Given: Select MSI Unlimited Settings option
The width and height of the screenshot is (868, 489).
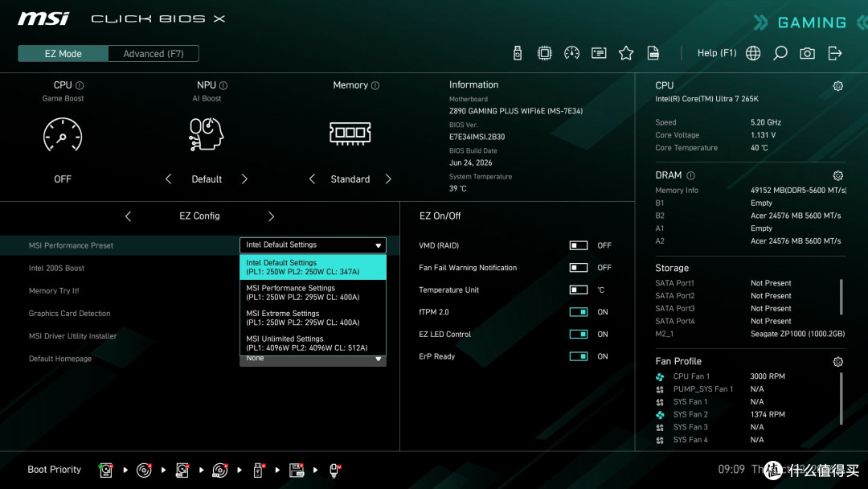Looking at the screenshot, I should [313, 343].
